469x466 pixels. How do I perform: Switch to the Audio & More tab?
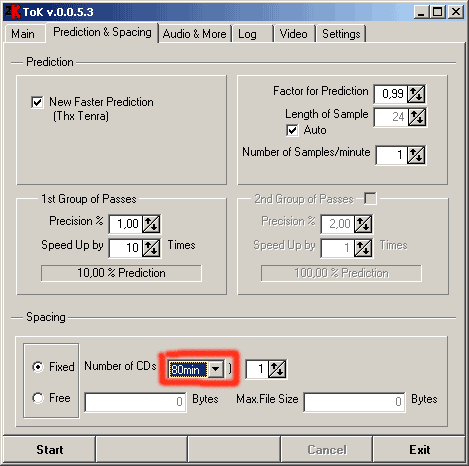(195, 34)
